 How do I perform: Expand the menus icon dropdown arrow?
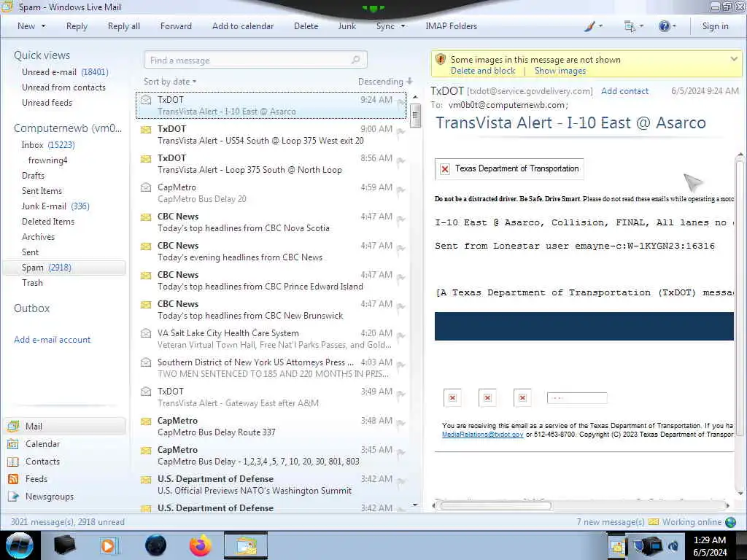(x=641, y=26)
